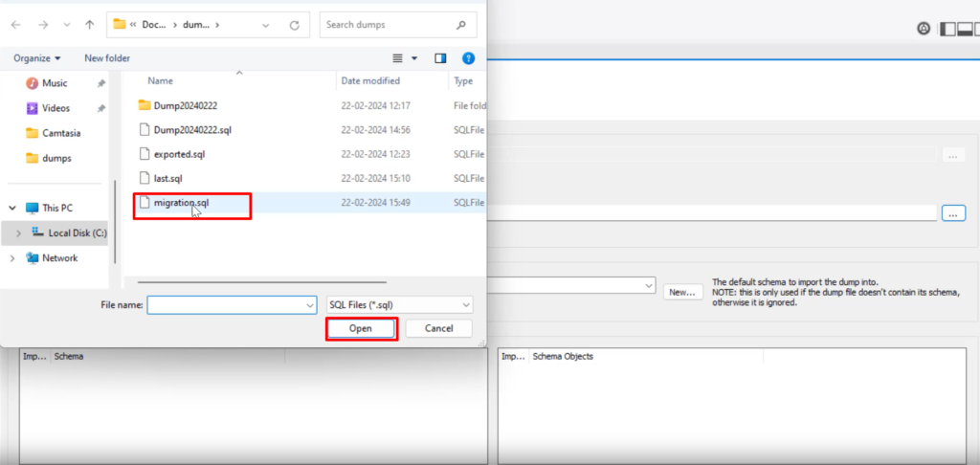The image size is (980, 465).
Task: Open the SQL Files type dropdown
Action: pos(399,304)
